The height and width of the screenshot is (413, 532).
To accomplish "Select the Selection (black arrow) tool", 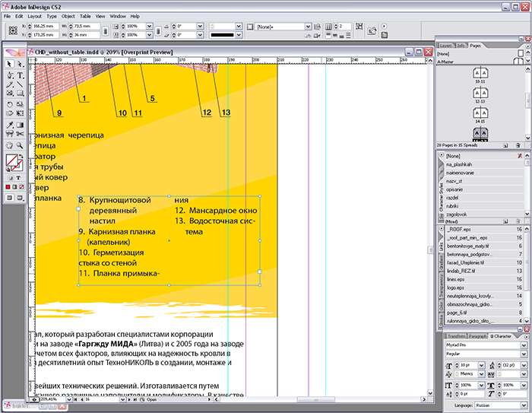I will 9,64.
